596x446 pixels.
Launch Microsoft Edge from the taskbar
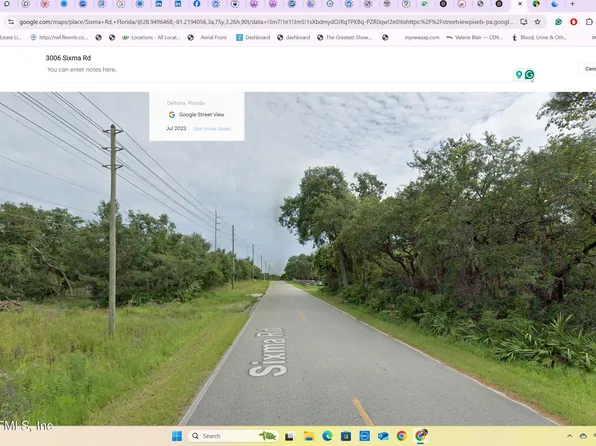coord(327,436)
